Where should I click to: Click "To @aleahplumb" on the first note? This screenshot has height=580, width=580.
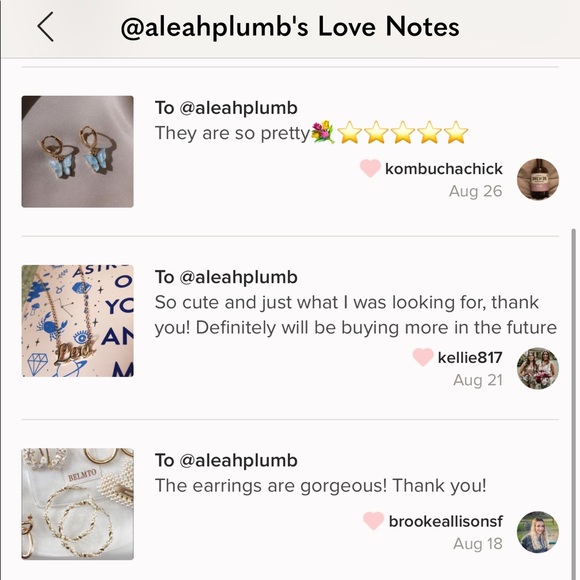click(226, 108)
